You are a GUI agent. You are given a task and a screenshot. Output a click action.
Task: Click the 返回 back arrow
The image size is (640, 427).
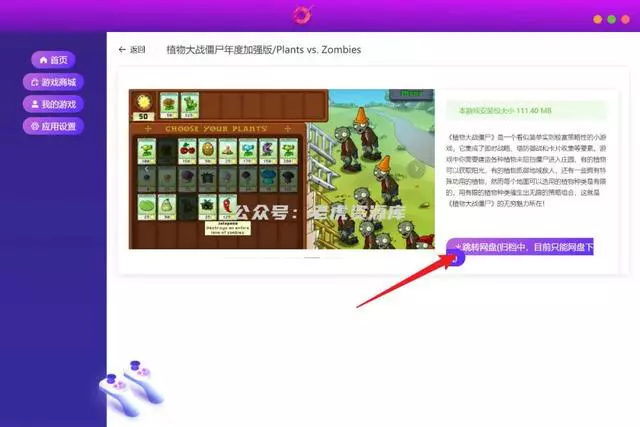[x=131, y=49]
